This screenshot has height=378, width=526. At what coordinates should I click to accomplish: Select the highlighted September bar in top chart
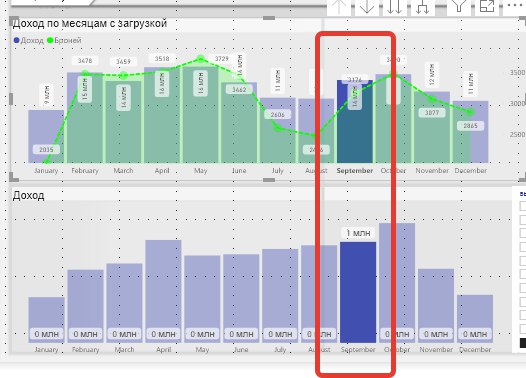[355, 121]
